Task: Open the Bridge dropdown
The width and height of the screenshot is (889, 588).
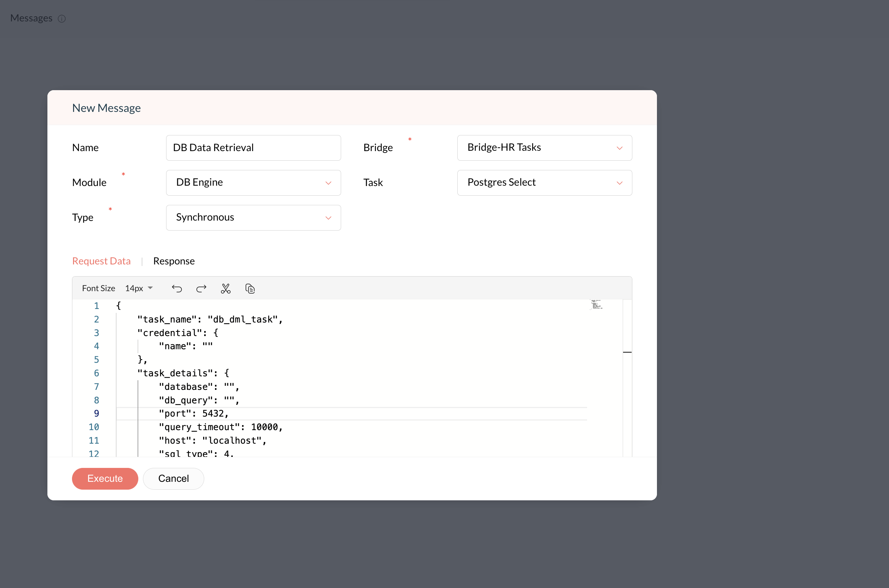Action: [544, 148]
